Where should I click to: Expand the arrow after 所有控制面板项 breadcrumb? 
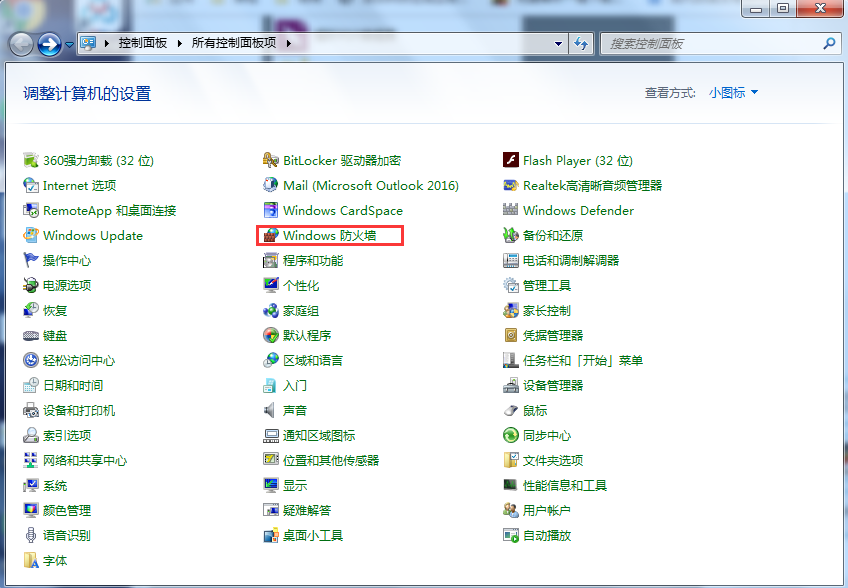click(x=289, y=43)
